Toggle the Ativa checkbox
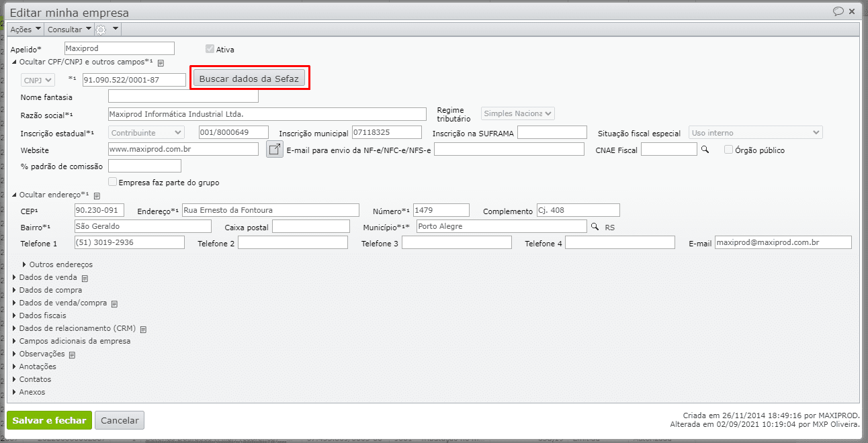Screen dimensions: 868x443 point(210,49)
